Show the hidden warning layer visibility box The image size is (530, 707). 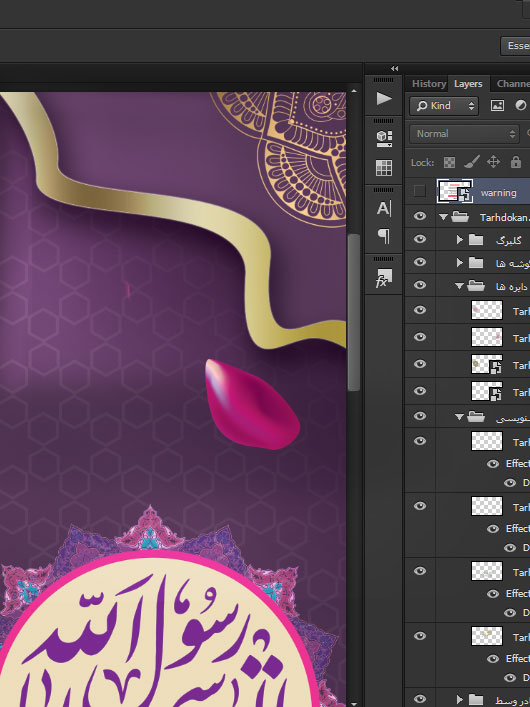419,191
